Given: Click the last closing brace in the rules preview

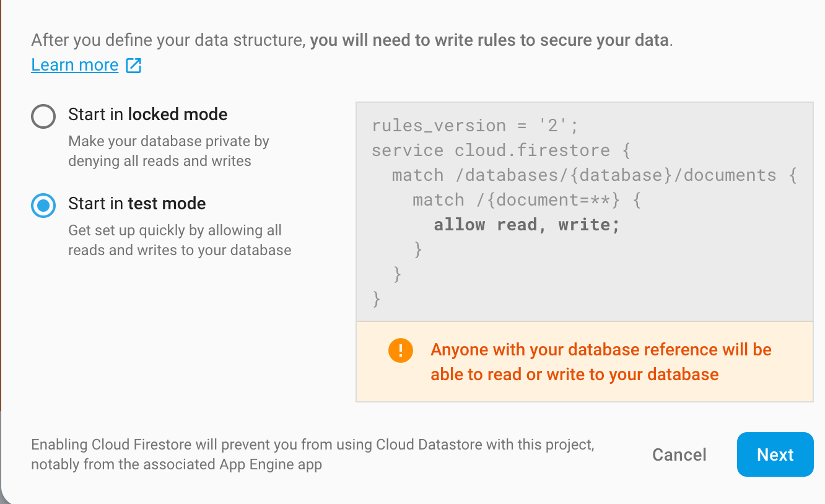Looking at the screenshot, I should click(376, 299).
